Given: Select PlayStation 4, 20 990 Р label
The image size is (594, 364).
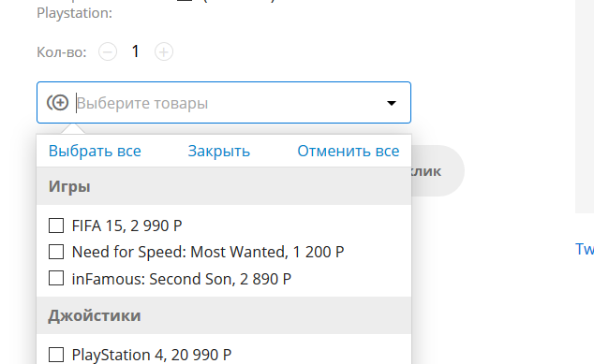Looking at the screenshot, I should [x=152, y=355].
